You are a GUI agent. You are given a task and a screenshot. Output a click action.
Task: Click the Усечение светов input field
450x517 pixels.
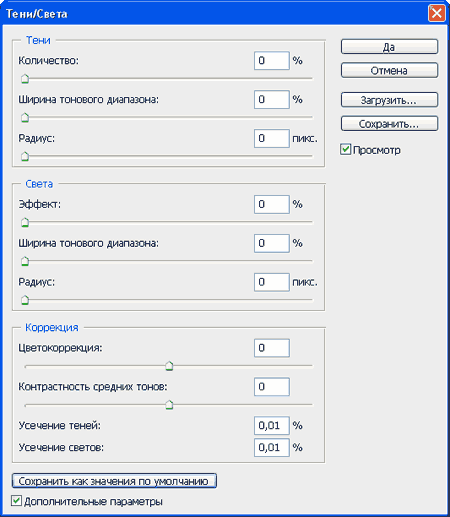(272, 447)
